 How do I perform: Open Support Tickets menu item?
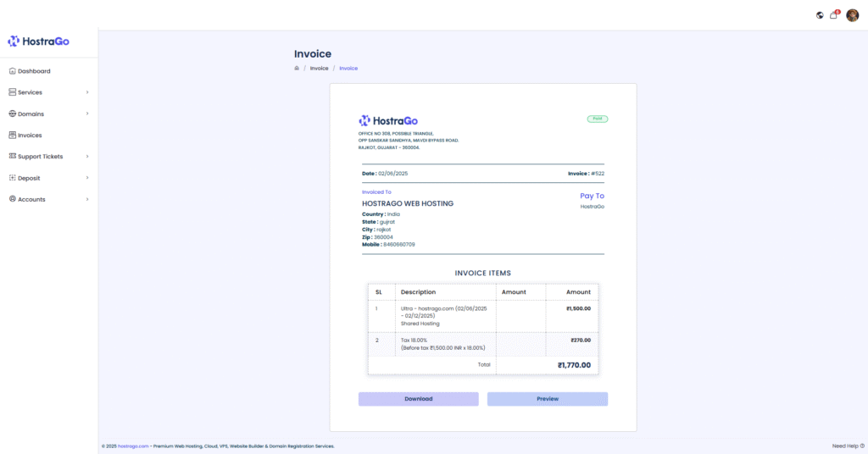click(48, 157)
